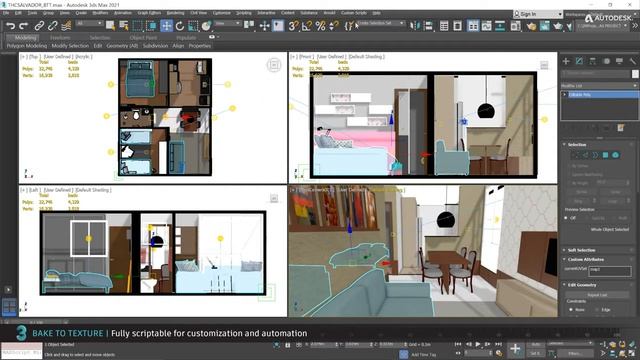The height and width of the screenshot is (360, 640).
Task: Click the Select and Place icon
Action: tap(207, 26)
